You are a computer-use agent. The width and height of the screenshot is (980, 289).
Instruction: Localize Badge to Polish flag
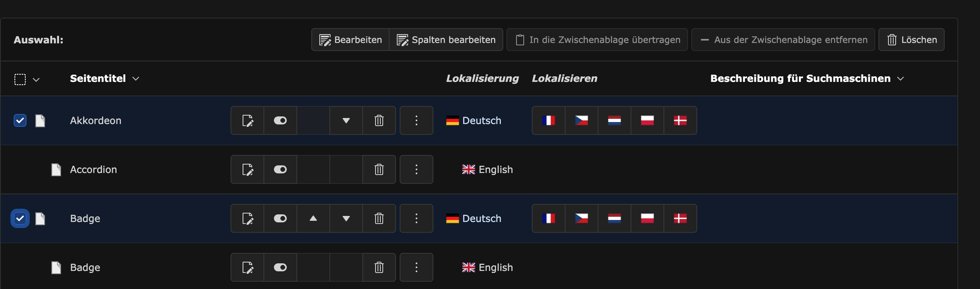[647, 218]
